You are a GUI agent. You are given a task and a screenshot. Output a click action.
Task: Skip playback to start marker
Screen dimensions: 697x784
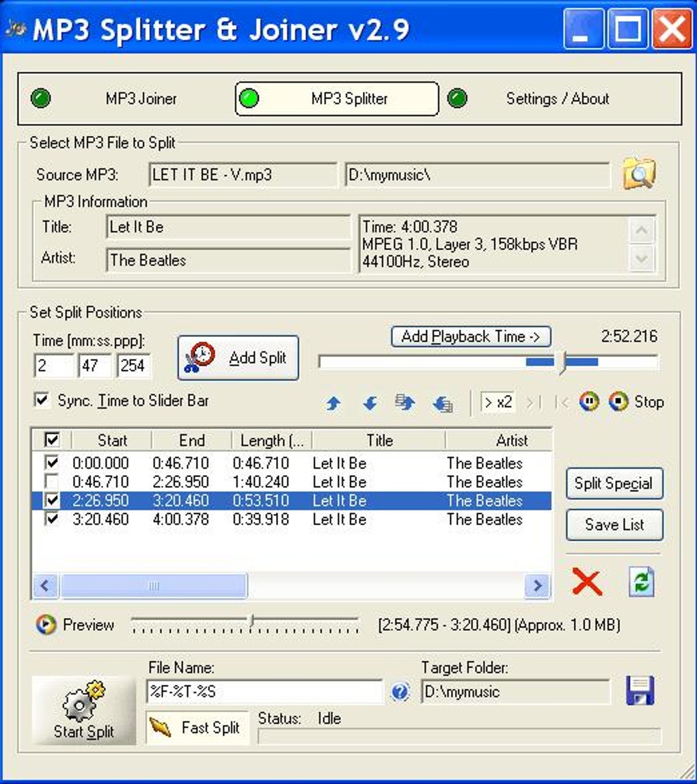click(x=562, y=402)
